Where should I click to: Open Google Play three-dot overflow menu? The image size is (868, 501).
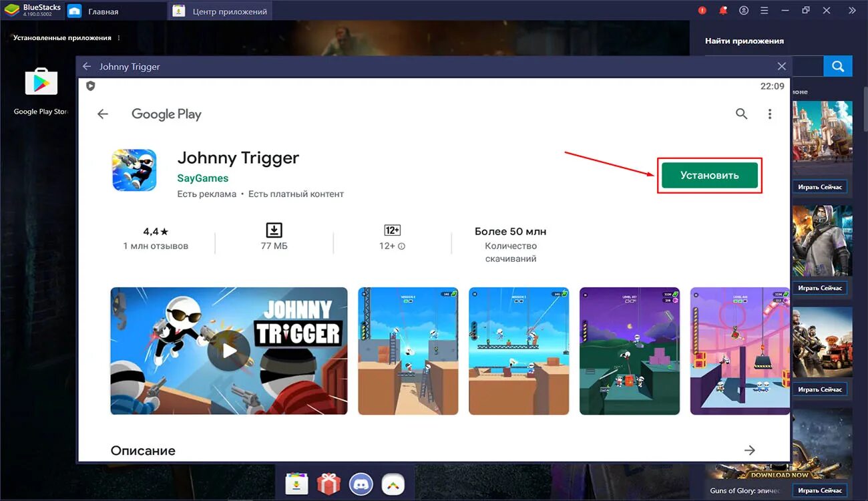coord(770,114)
